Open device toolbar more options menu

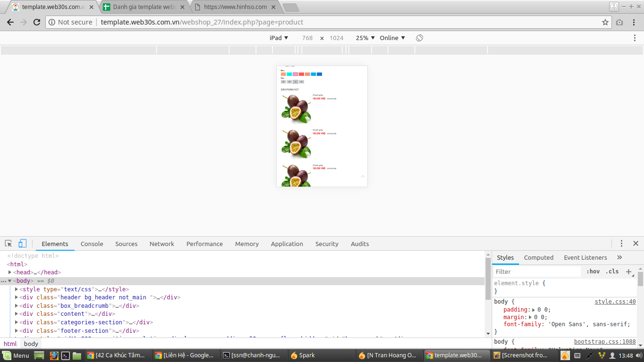635,38
